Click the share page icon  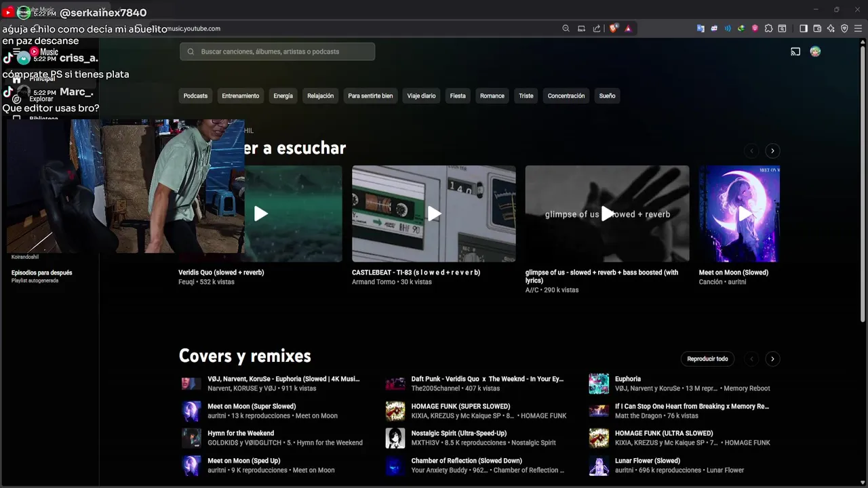[597, 28]
